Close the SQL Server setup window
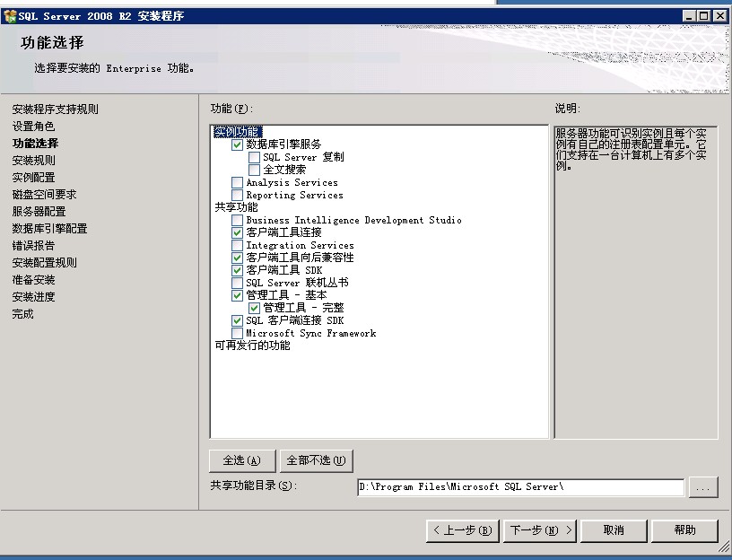This screenshot has height=560, width=732. (720, 16)
